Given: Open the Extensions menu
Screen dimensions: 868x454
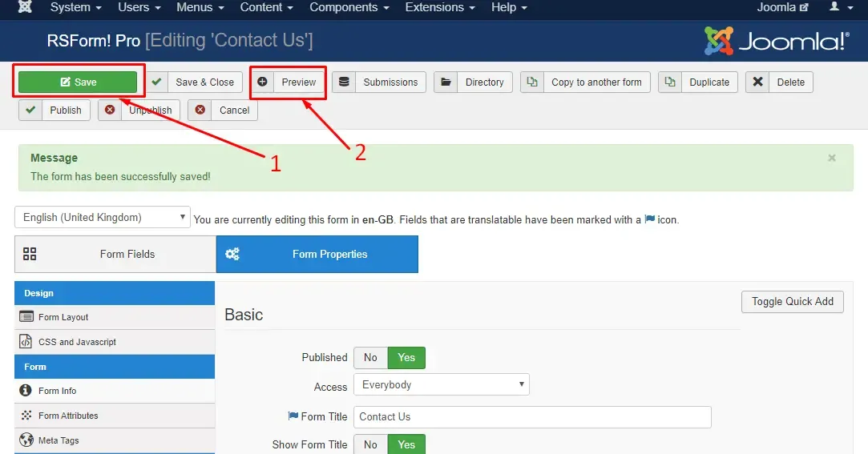Looking at the screenshot, I should click(439, 7).
